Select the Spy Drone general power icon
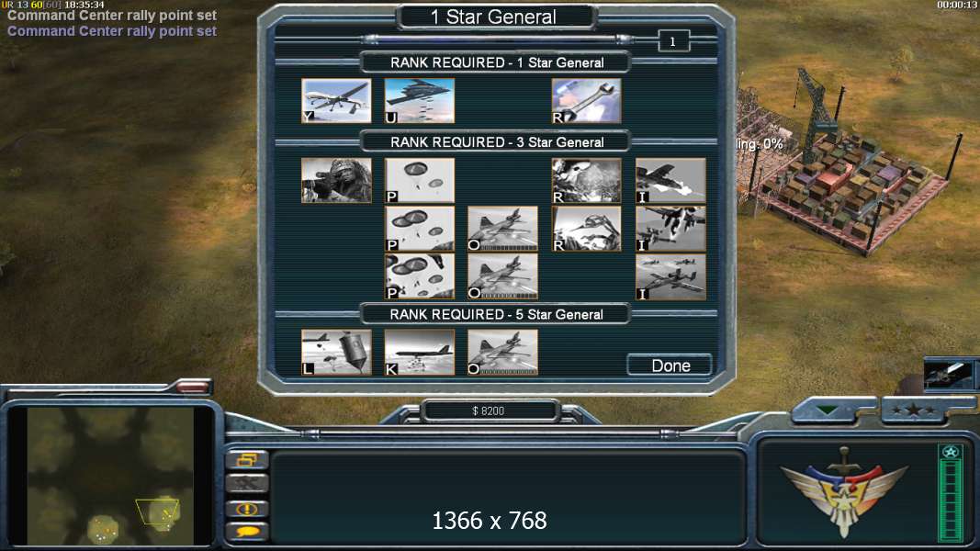980x551 pixels. coord(336,101)
